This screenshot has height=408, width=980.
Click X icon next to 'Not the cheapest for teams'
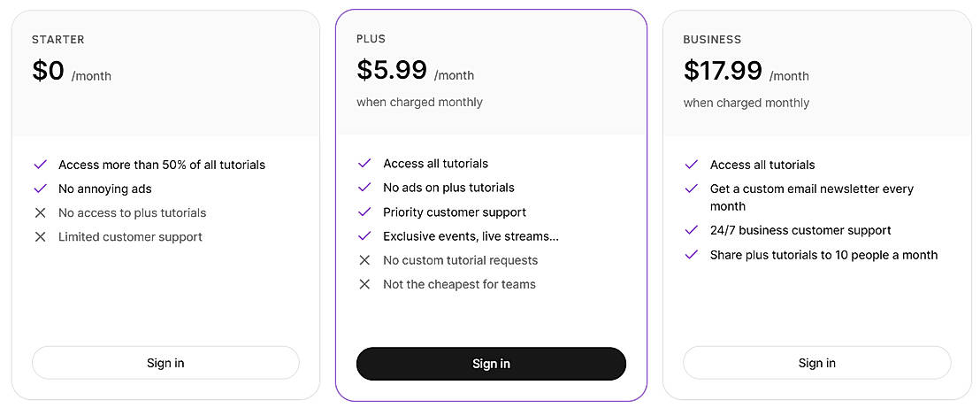coord(364,284)
